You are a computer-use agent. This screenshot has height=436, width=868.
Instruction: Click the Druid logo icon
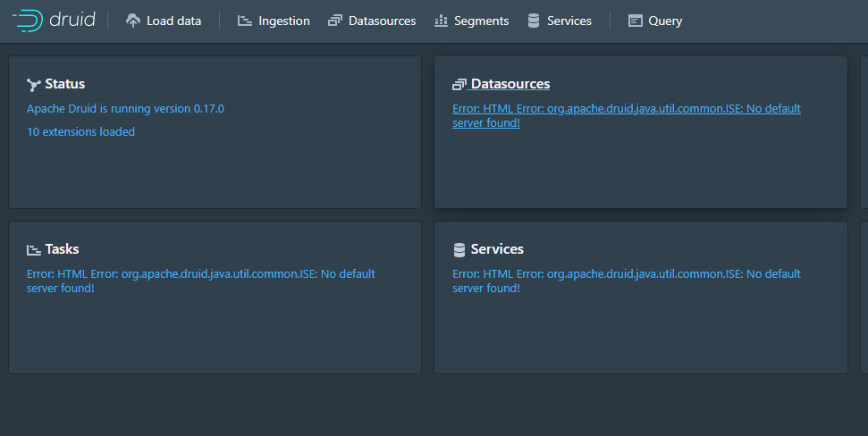(x=26, y=21)
